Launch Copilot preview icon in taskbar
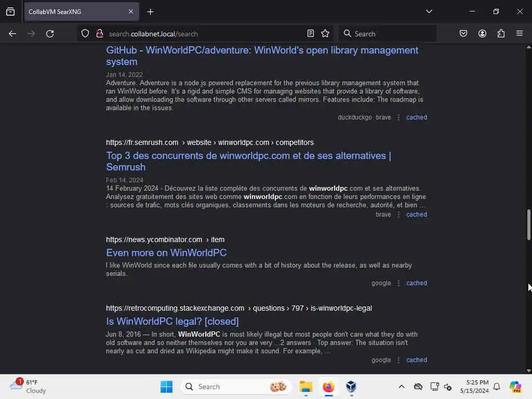Screen dimensions: 532x399 [x=515, y=387]
